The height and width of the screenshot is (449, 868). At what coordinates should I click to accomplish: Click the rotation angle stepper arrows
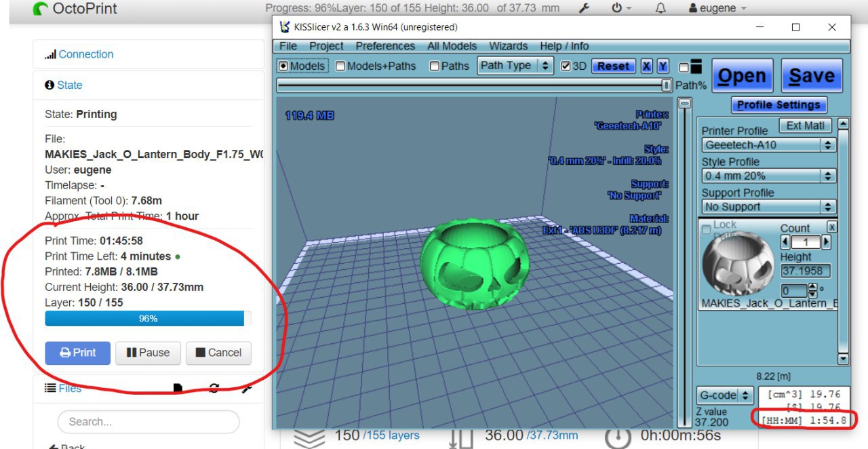812,291
